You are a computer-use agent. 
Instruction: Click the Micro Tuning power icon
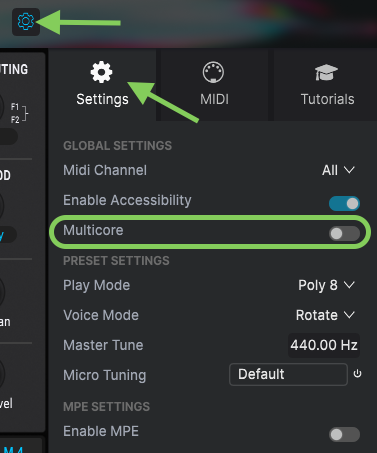pos(357,374)
